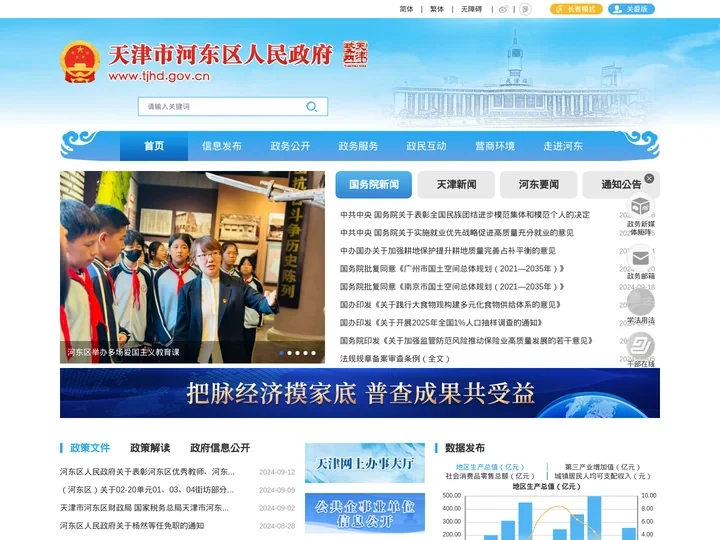This screenshot has width=720, height=540.
Task: Select 第三产业增加值（亿元） data series
Action: pyautogui.click(x=602, y=467)
